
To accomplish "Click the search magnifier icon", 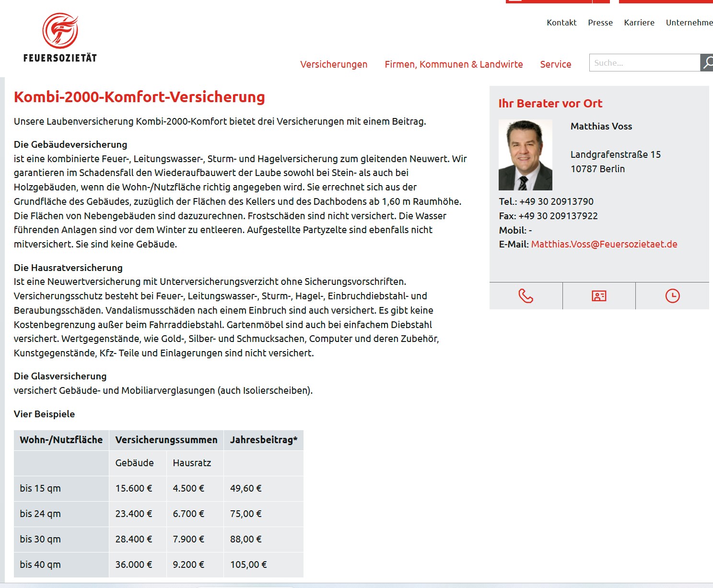I will point(707,63).
